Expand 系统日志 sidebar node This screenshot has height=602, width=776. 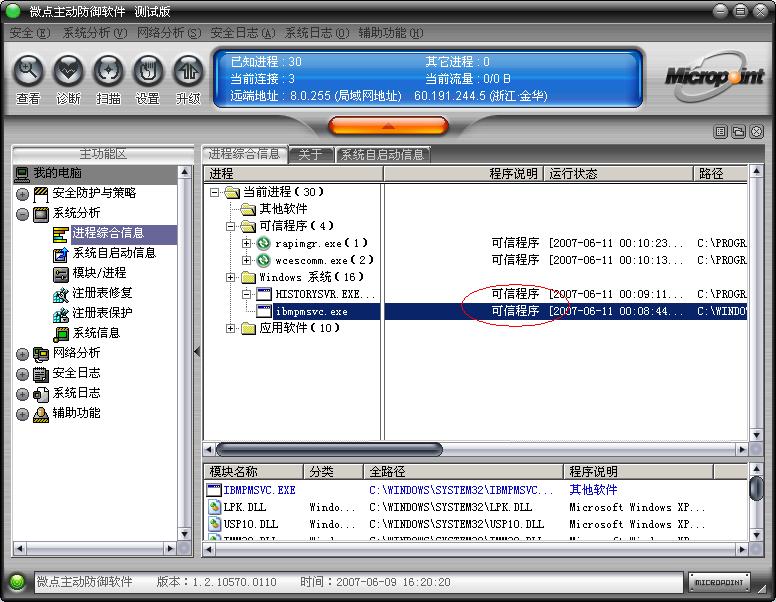[22, 394]
